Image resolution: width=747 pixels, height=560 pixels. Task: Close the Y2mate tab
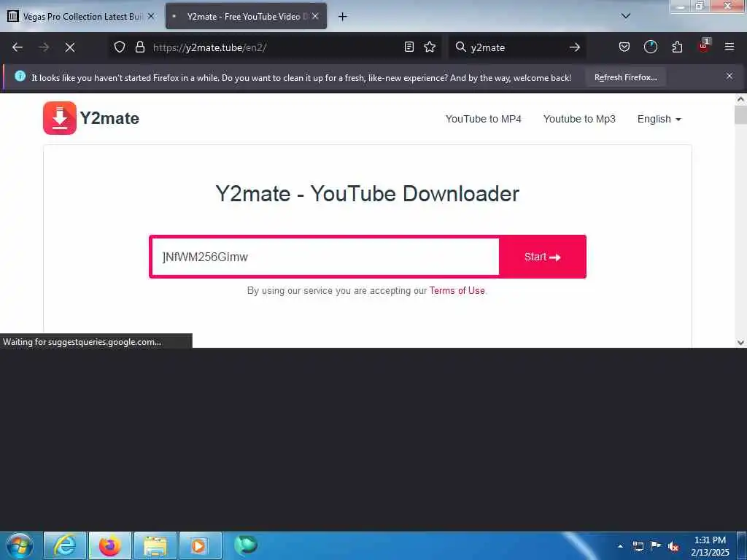315,16
